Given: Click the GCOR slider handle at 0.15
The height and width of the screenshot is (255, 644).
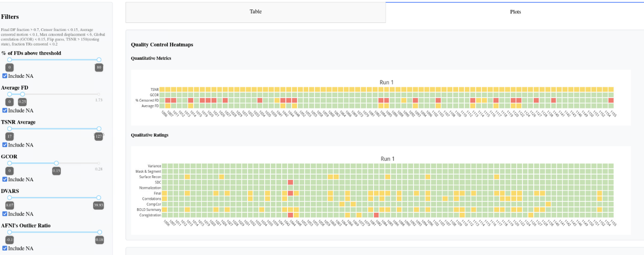Looking at the screenshot, I should coord(56,163).
